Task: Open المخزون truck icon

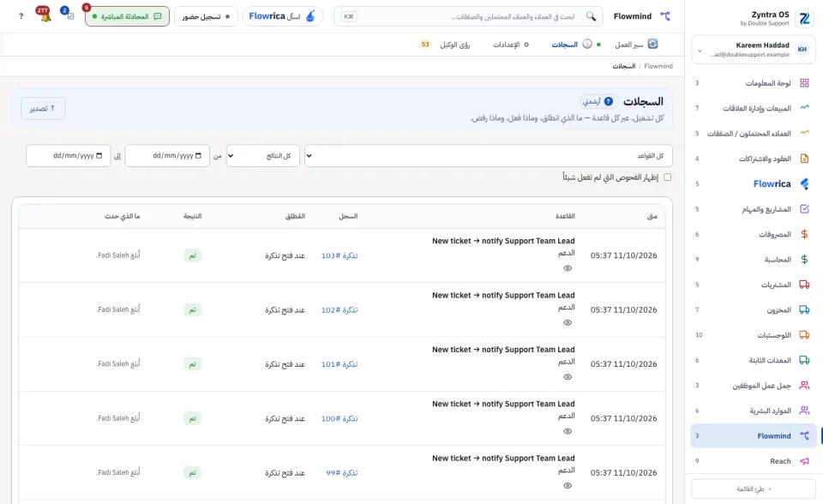Action: 804,309
